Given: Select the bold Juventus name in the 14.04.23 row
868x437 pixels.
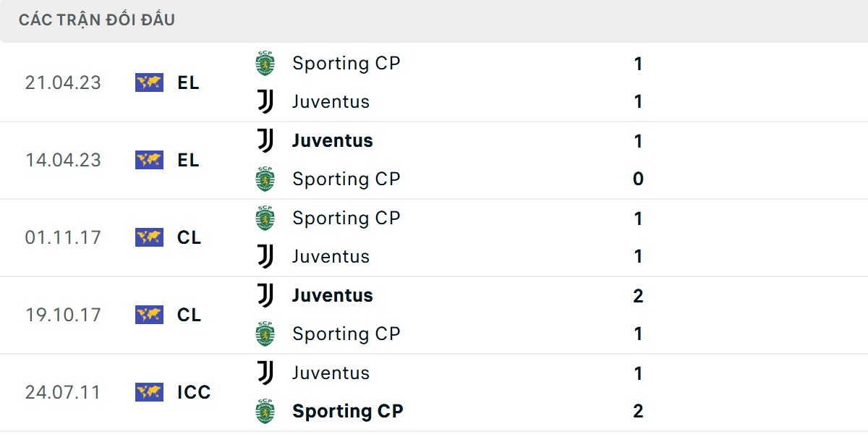Looking at the screenshot, I should [332, 140].
